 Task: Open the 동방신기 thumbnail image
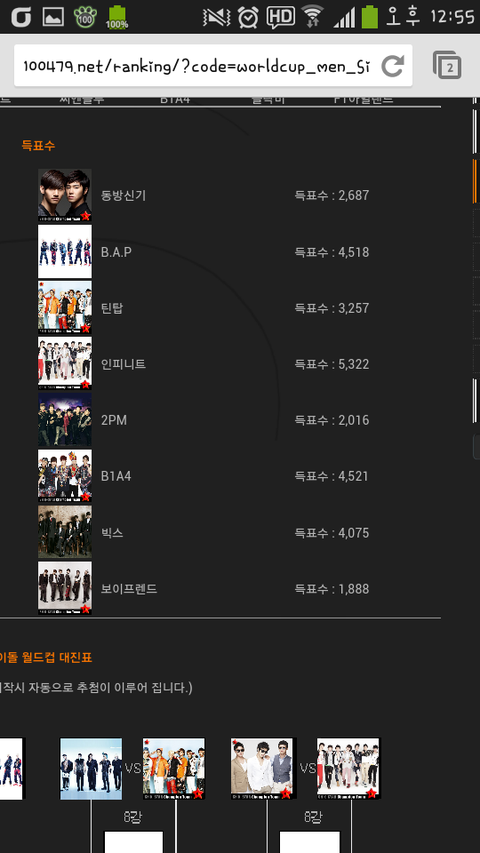coord(65,195)
